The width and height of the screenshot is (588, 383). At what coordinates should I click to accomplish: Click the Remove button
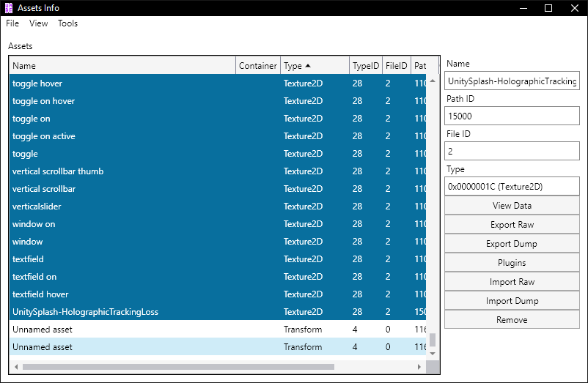coord(512,320)
